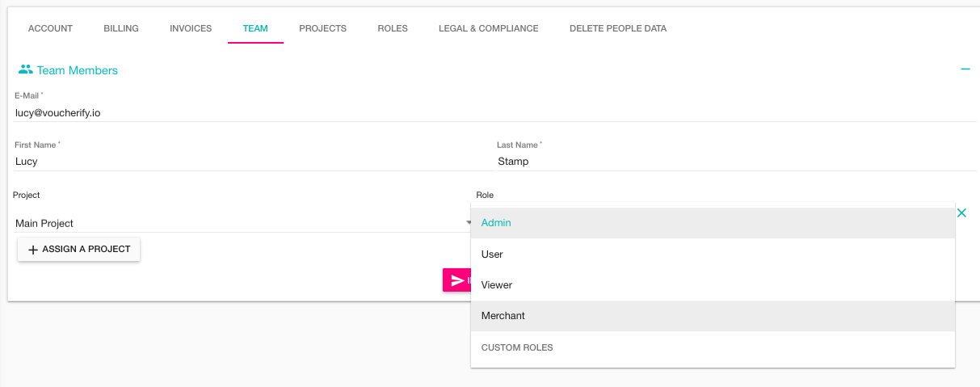The image size is (980, 387).
Task: Open the Legal & Compliance tab
Action: (x=488, y=28)
